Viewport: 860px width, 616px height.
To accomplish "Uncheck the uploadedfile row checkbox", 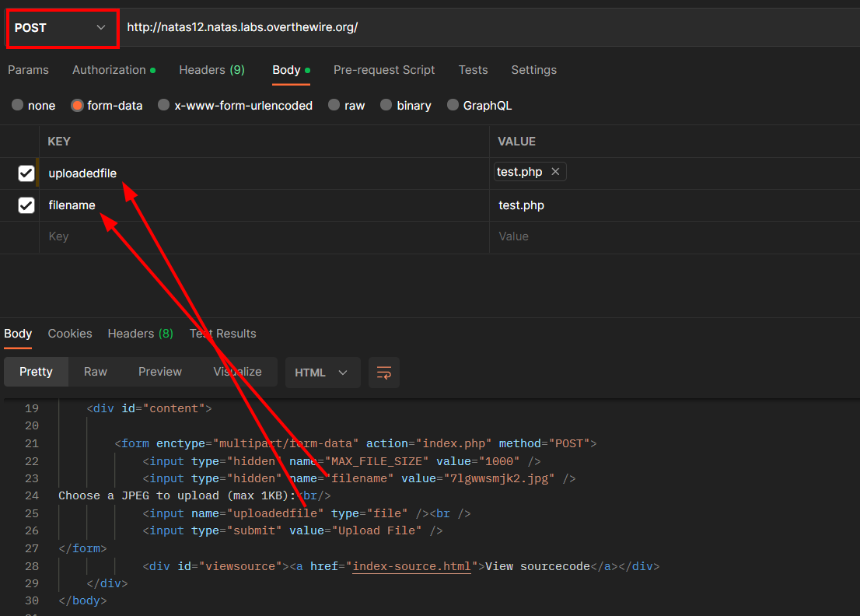I will tap(26, 173).
